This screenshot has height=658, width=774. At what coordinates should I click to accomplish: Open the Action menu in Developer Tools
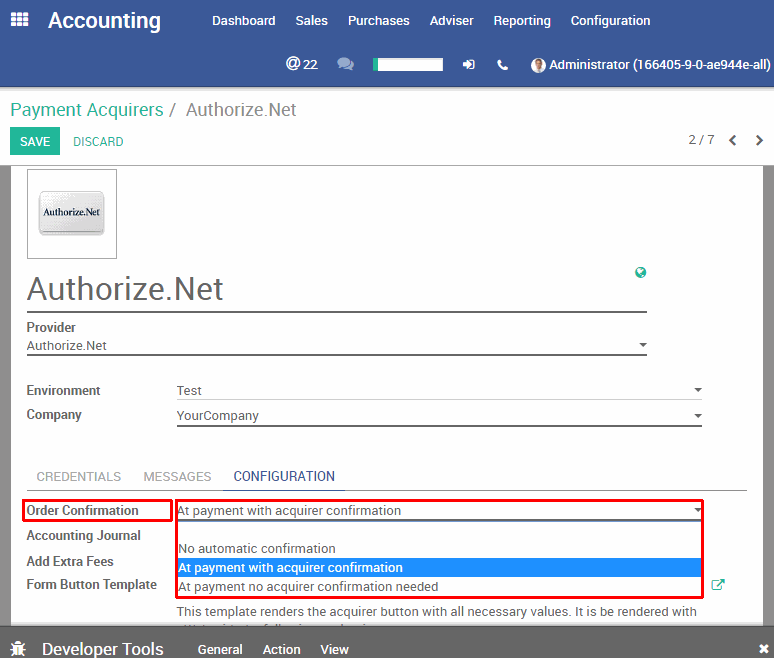(x=281, y=649)
